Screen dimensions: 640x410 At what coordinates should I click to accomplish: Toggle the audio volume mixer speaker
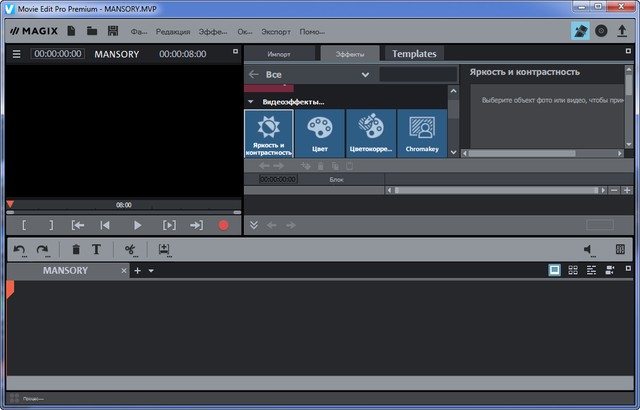(x=589, y=250)
